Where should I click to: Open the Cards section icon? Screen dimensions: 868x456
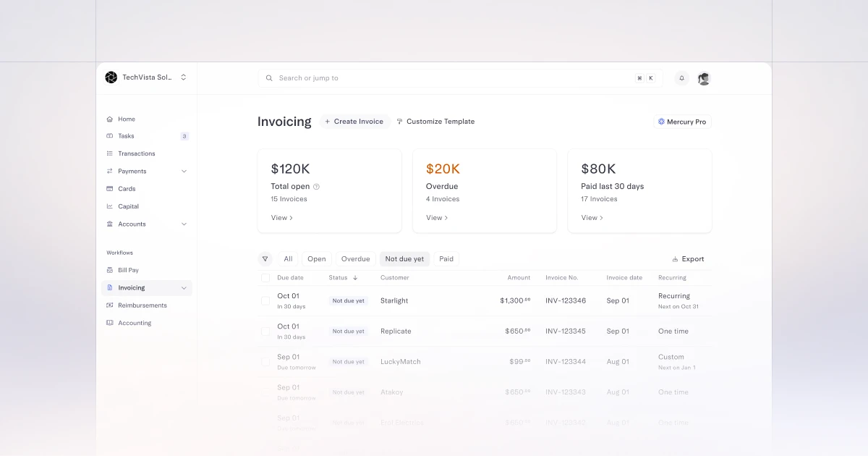click(x=111, y=188)
